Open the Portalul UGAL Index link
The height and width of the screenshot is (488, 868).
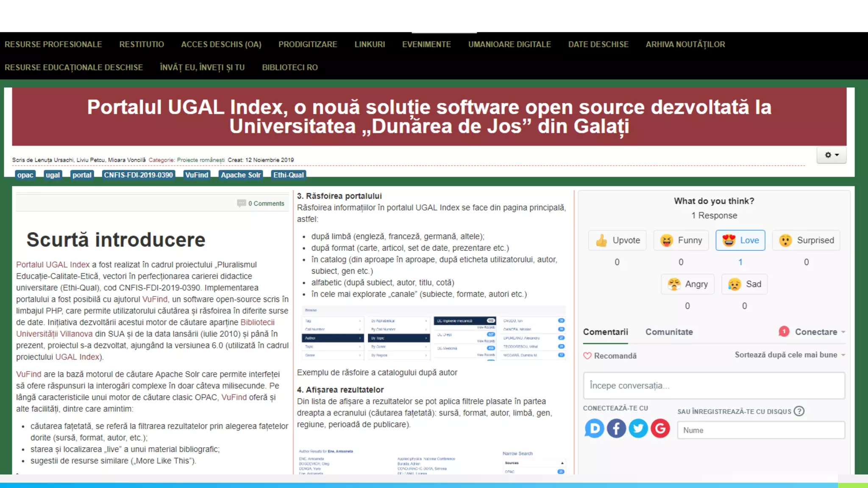[53, 264]
